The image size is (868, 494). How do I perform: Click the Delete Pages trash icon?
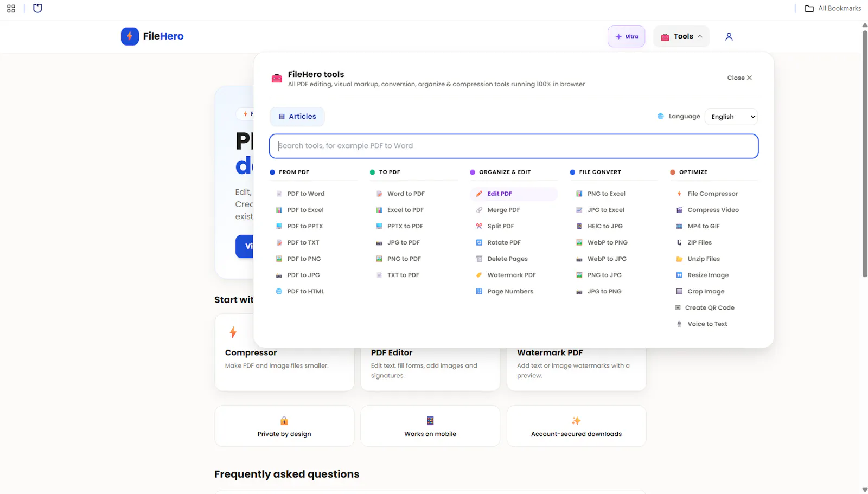point(479,259)
